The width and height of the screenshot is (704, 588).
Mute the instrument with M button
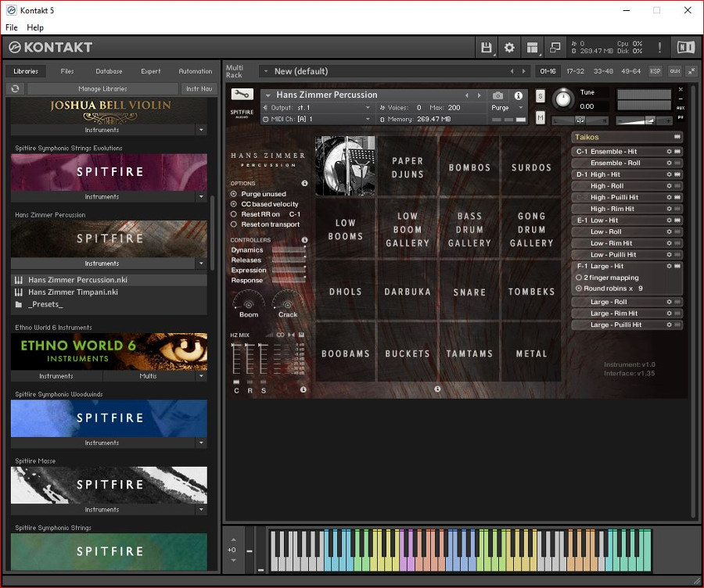click(x=540, y=117)
